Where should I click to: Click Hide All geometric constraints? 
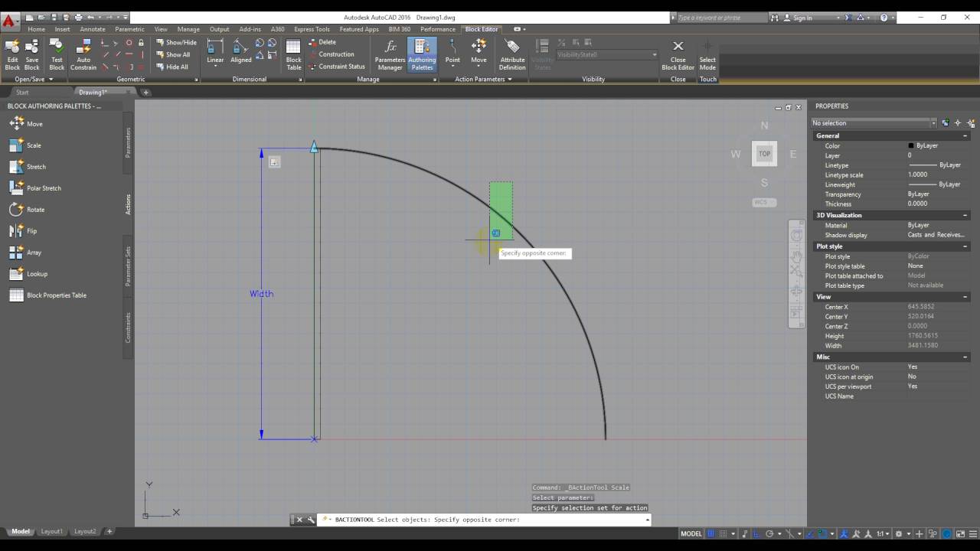172,67
